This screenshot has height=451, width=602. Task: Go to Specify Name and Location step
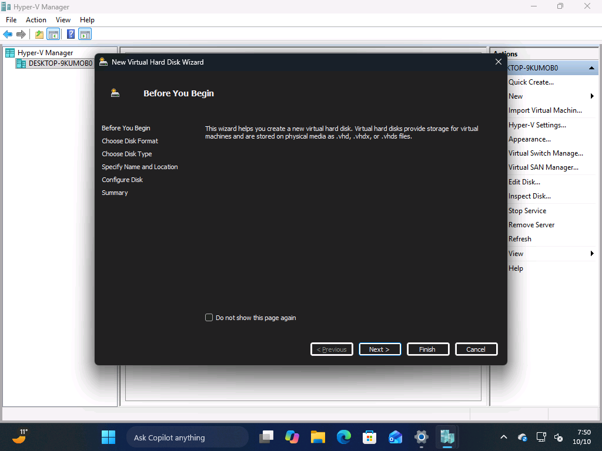[x=140, y=167]
